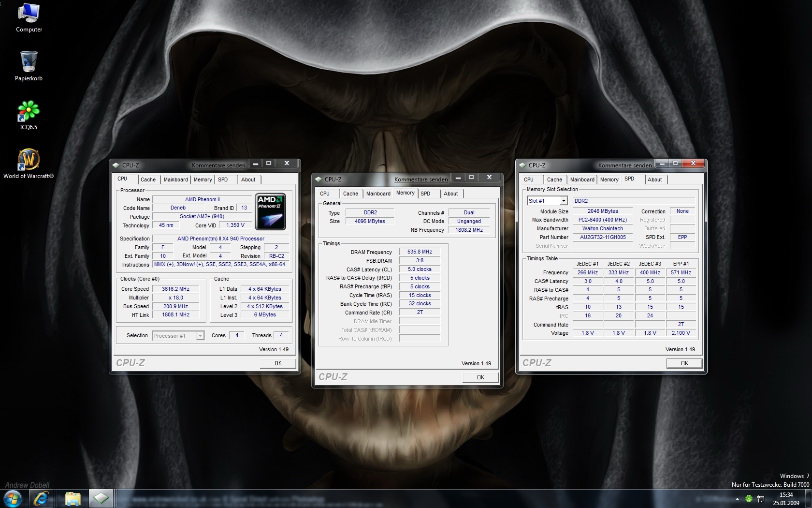The width and height of the screenshot is (812, 508).
Task: Select About tab in right CPU-Z window
Action: [655, 179]
